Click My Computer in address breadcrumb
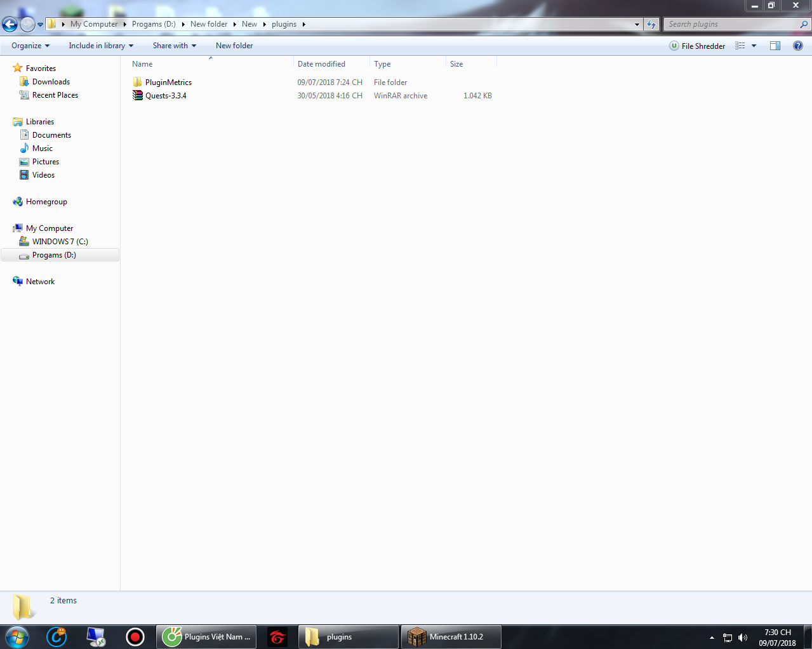The image size is (812, 649). 94,24
